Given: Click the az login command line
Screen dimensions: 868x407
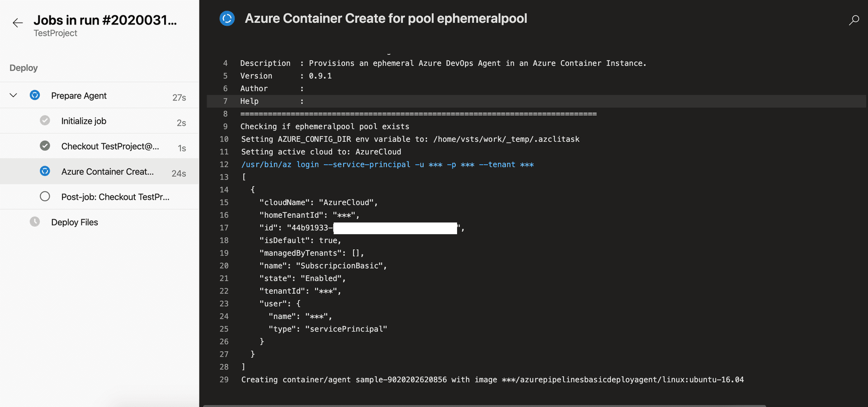Looking at the screenshot, I should [387, 165].
